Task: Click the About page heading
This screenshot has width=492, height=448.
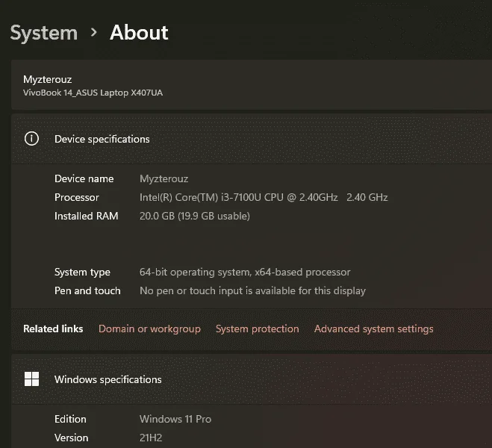Action: click(139, 32)
